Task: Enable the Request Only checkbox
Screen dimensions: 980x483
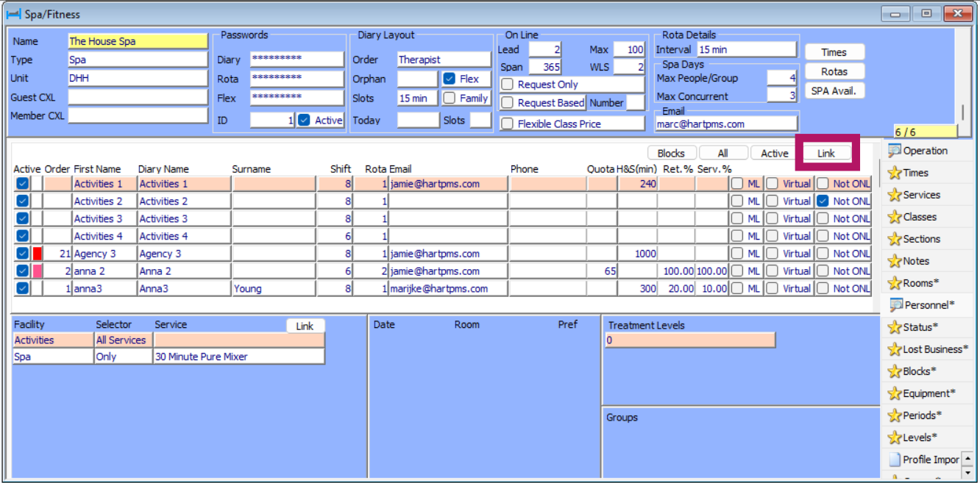Action: [507, 85]
